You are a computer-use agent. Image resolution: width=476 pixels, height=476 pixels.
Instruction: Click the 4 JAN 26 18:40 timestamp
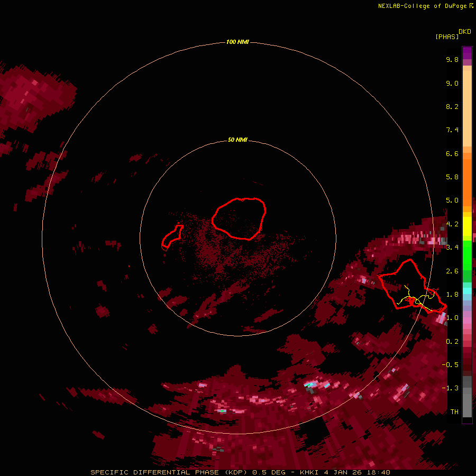point(357,472)
